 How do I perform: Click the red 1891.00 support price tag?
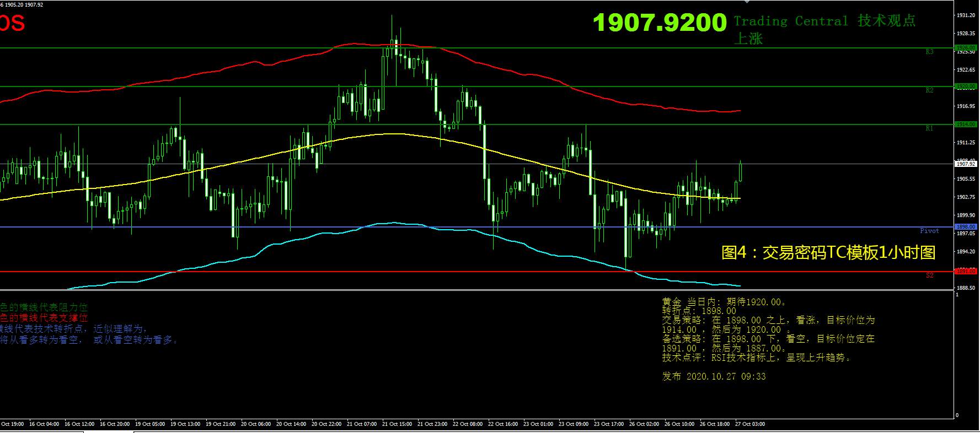pyautogui.click(x=966, y=272)
